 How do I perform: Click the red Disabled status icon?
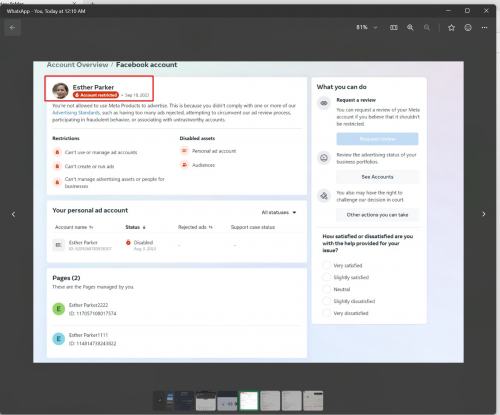pyautogui.click(x=128, y=242)
